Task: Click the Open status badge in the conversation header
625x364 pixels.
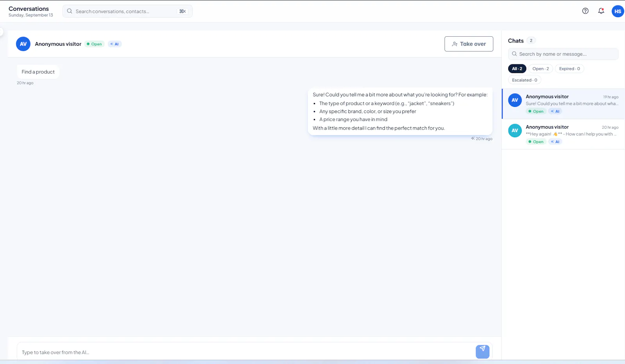Action: tap(95, 44)
